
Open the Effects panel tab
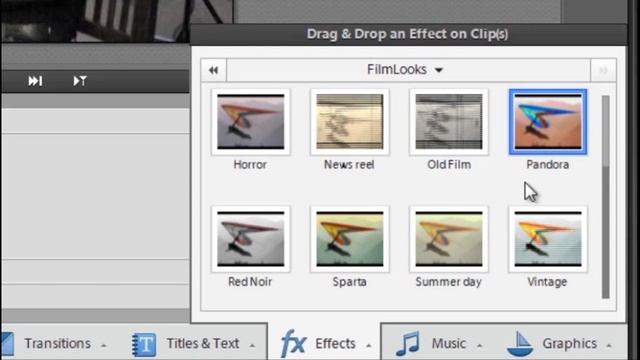pyautogui.click(x=324, y=343)
